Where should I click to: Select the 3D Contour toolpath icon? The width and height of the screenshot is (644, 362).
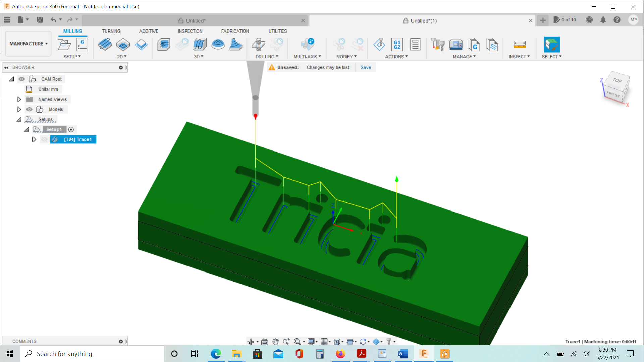coord(218,44)
